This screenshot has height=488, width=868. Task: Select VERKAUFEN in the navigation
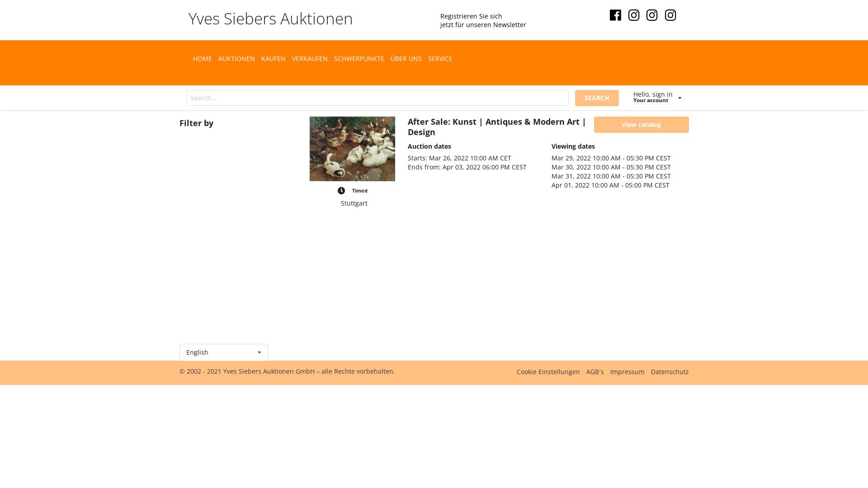tap(309, 58)
